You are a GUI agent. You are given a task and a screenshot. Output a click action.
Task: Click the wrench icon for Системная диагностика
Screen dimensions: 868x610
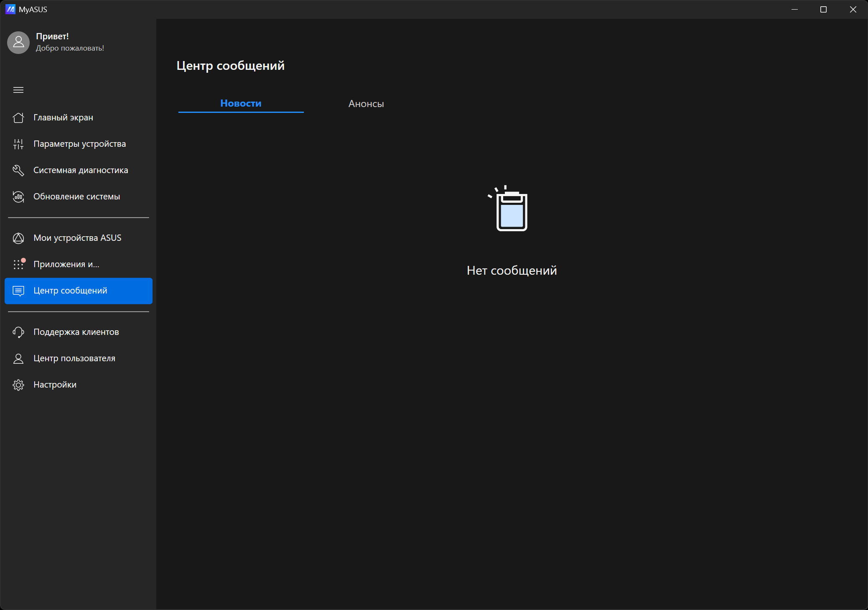(18, 170)
